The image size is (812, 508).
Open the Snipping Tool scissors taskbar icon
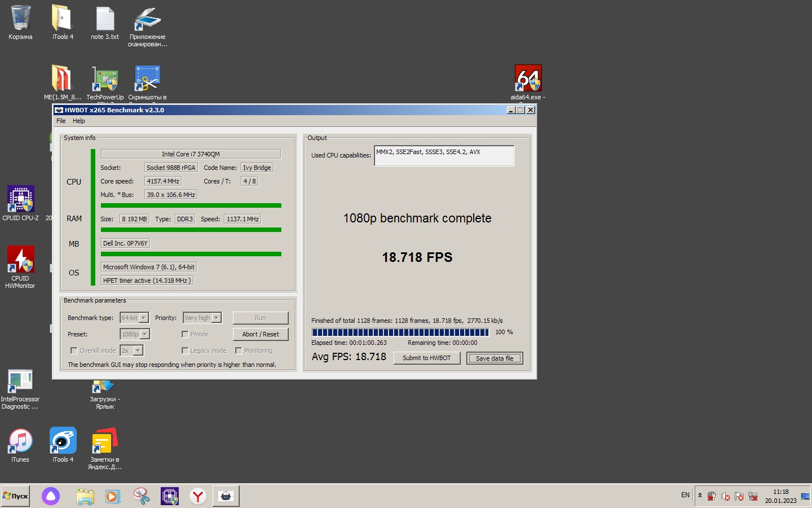142,496
